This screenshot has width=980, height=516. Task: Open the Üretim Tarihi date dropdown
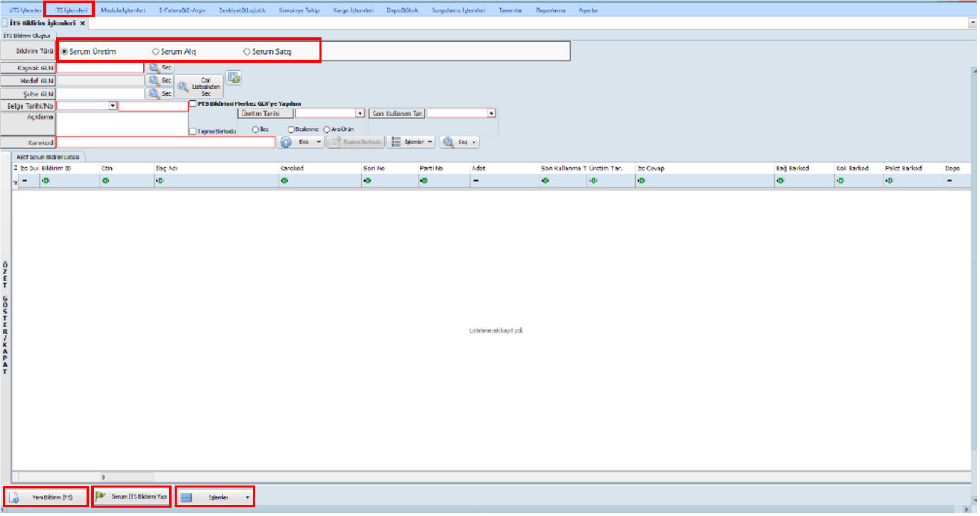tap(360, 114)
